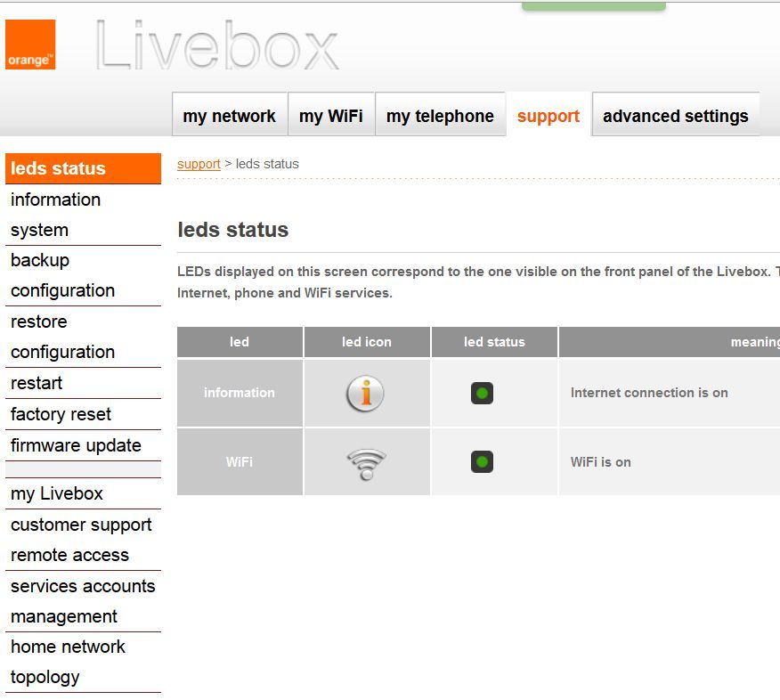Click the leds status breadcrumb text
780x700 pixels.
pyautogui.click(x=267, y=164)
